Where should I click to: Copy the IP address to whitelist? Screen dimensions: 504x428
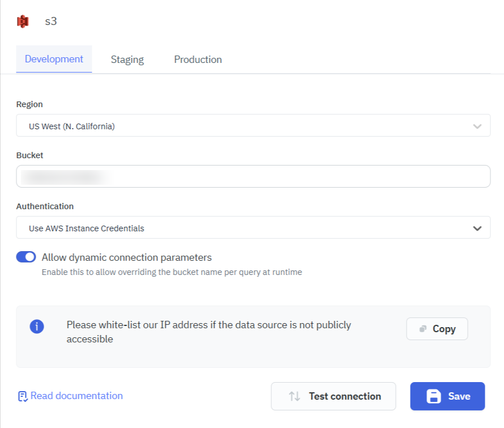coord(437,329)
